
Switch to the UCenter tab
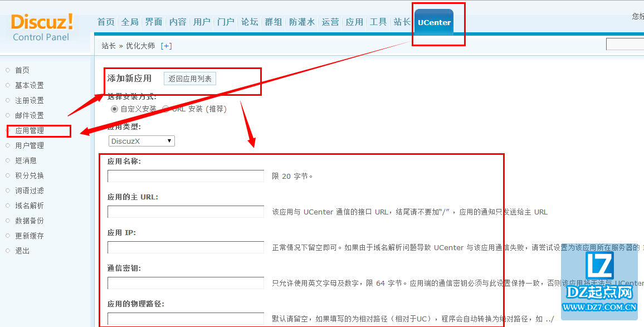tap(434, 23)
